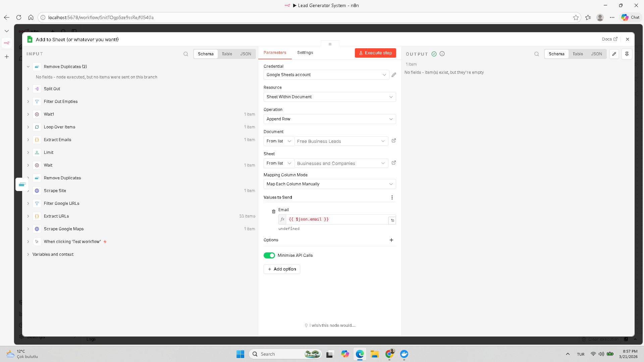
Task: Switch the OUTPUT view to JSON
Action: click(596, 54)
